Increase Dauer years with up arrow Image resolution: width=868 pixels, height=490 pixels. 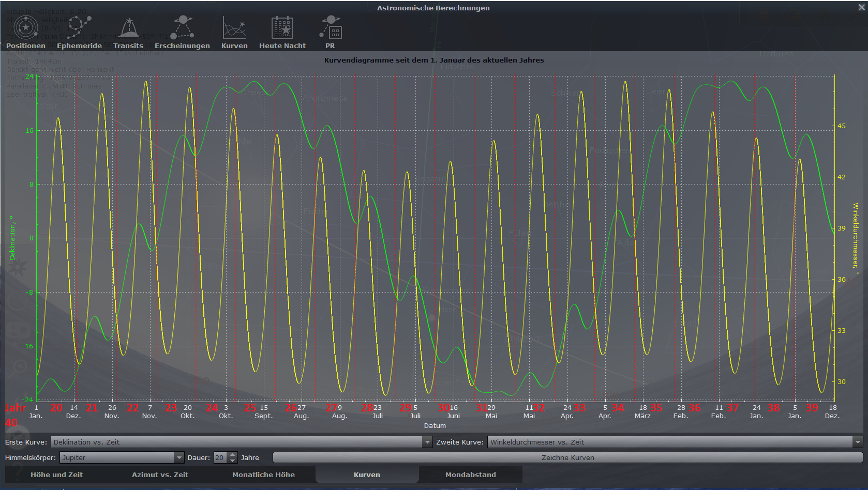[233, 455]
